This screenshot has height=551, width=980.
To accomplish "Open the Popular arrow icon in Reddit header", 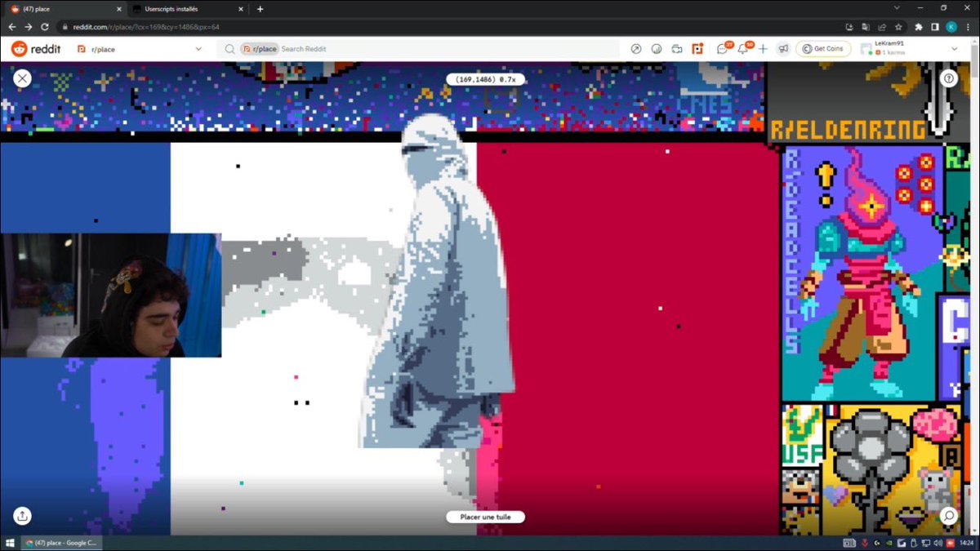I will pyautogui.click(x=636, y=49).
